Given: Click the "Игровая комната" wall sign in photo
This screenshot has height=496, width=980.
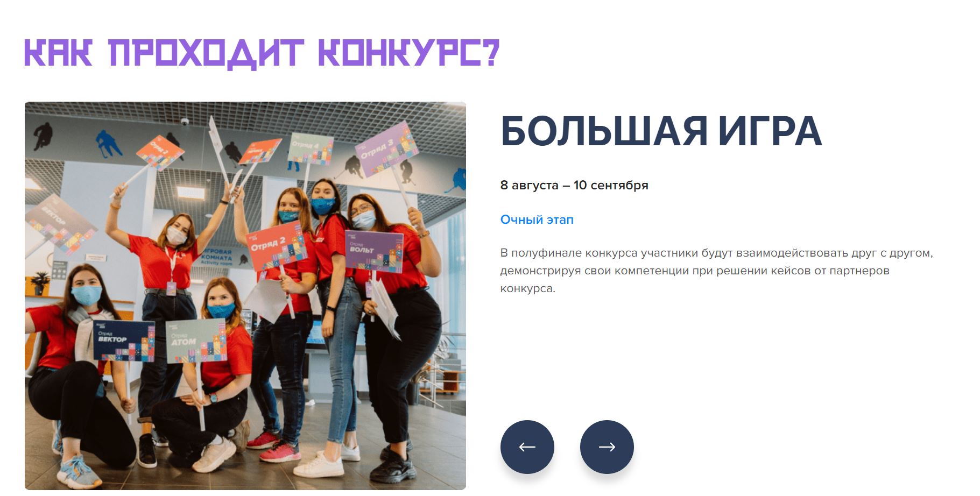Looking at the screenshot, I should (x=216, y=257).
